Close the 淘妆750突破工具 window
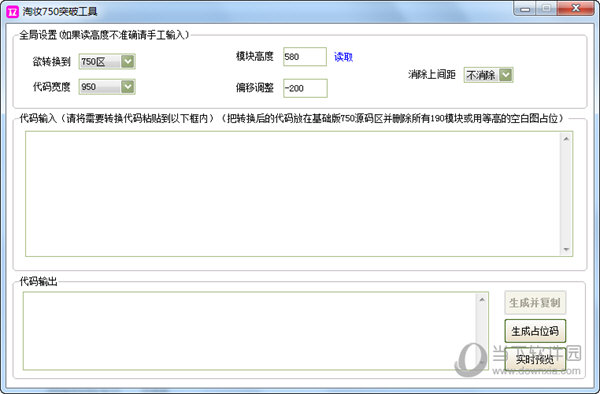600x394 pixels. coord(576,8)
